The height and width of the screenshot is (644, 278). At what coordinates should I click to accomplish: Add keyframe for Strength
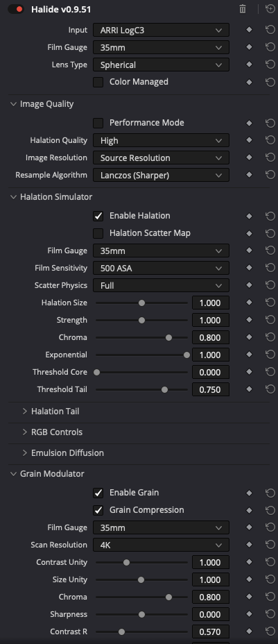(249, 320)
